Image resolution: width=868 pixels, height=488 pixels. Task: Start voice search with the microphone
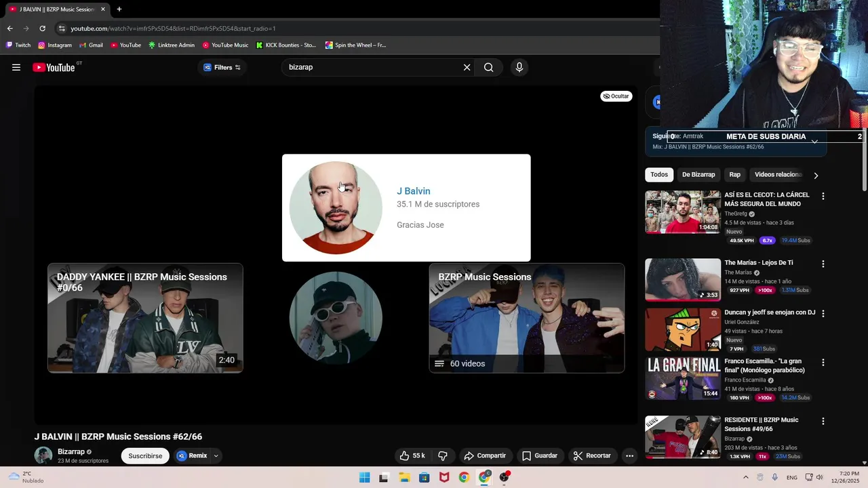tap(519, 67)
